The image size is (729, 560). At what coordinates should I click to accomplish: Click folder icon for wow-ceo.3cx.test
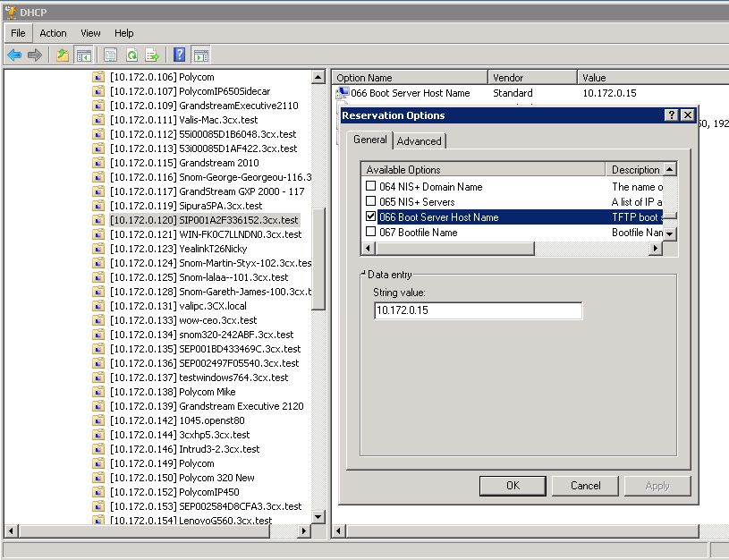tap(98, 320)
